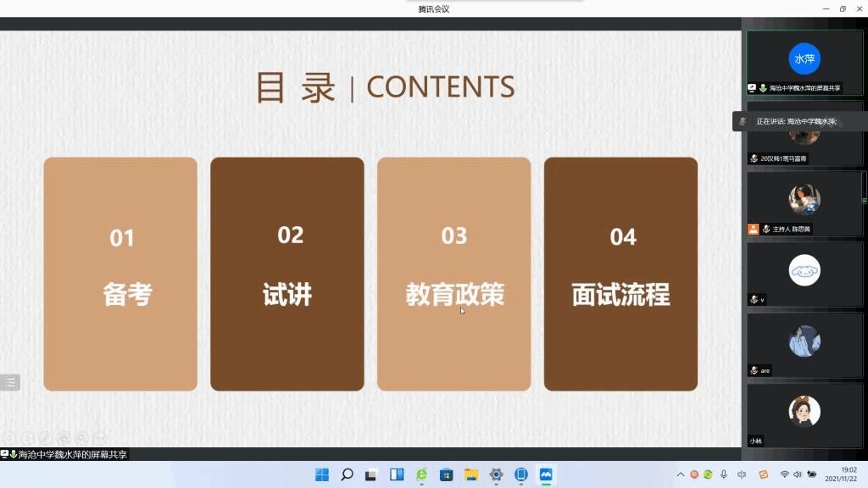Open the Windows Start menu
Screen dimensions: 868x488
tap(322, 474)
